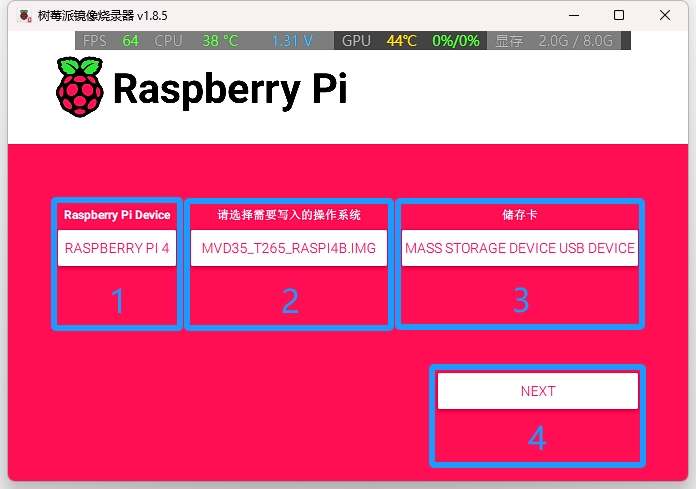Click the CPU 38 °C temperature readout

click(197, 41)
